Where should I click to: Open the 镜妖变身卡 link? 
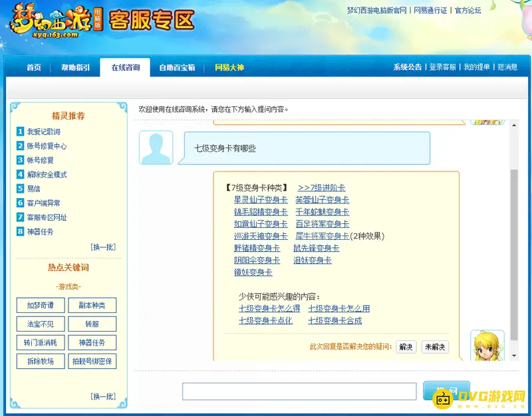pos(253,272)
